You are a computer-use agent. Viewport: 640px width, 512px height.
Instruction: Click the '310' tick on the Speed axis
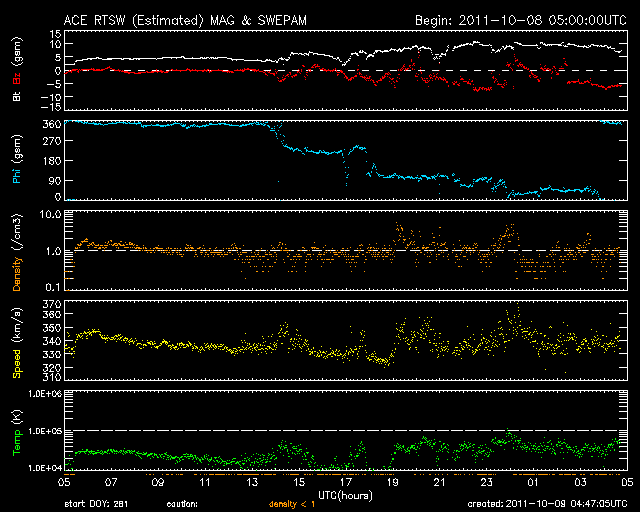52,377
